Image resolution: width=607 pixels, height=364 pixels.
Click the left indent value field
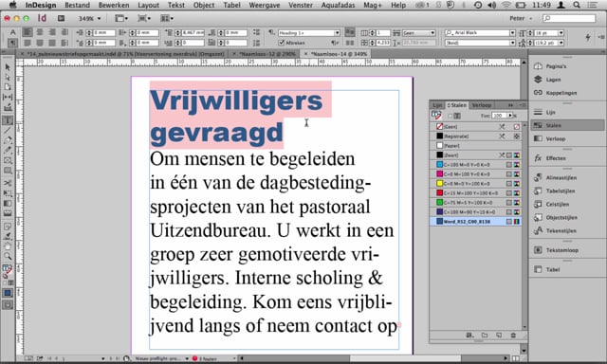[x=103, y=33]
